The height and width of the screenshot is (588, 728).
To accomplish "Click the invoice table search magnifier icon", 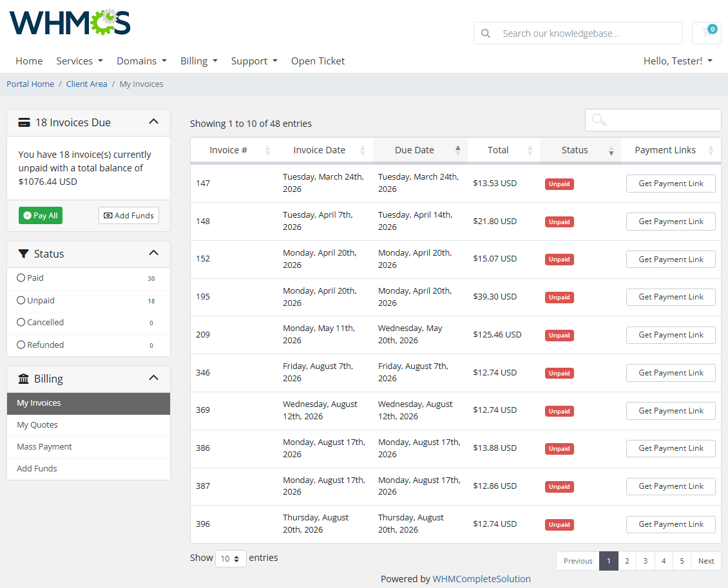I will [x=599, y=120].
